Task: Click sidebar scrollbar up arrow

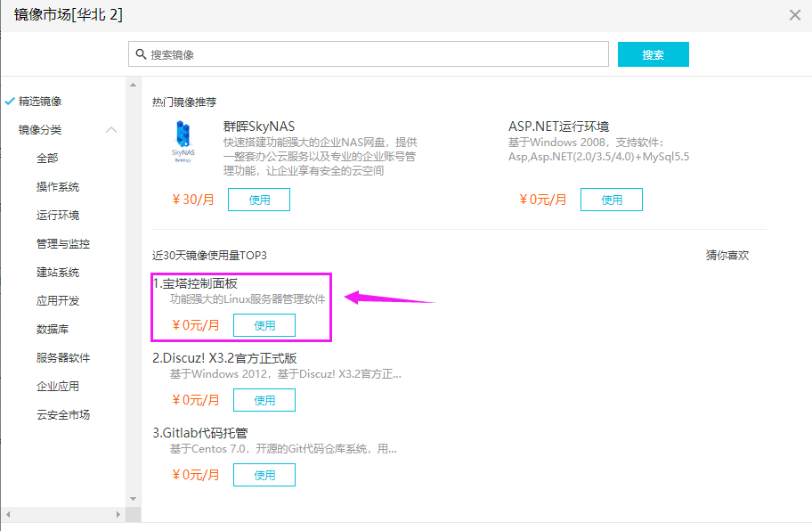Action: tap(133, 85)
